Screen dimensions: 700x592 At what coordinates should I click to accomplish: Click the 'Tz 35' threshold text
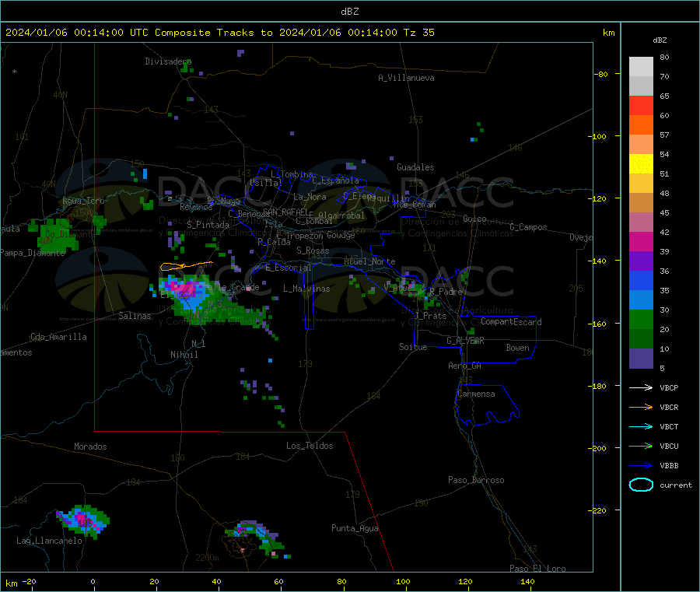click(418, 33)
